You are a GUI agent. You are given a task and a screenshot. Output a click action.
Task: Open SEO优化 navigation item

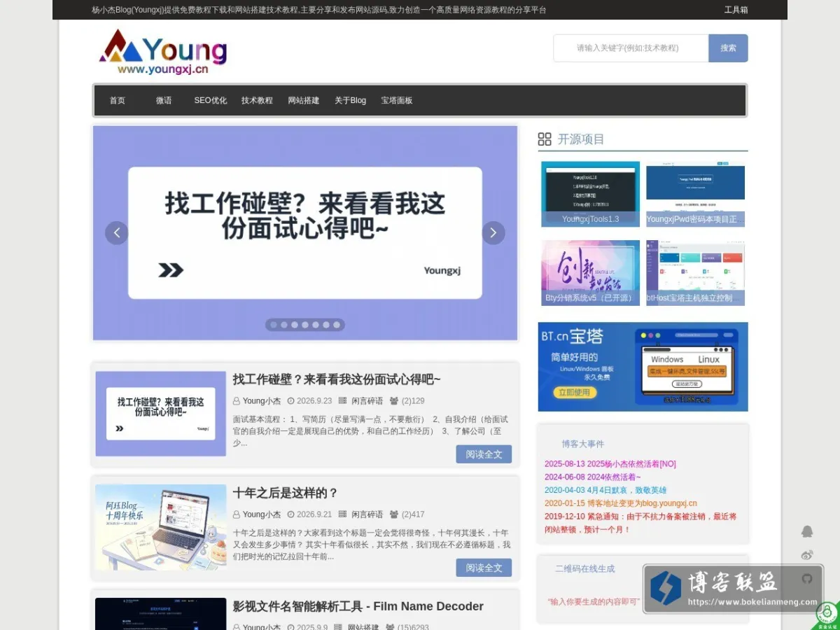click(211, 101)
